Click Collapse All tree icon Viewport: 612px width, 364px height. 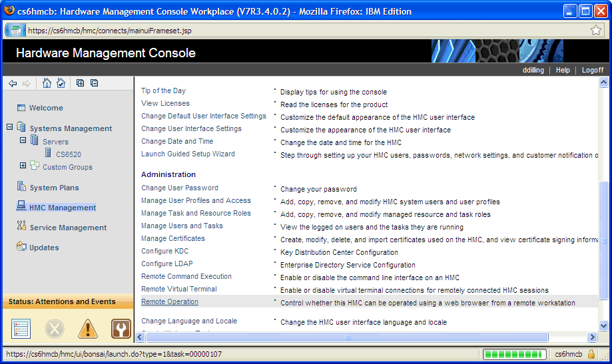pos(94,83)
